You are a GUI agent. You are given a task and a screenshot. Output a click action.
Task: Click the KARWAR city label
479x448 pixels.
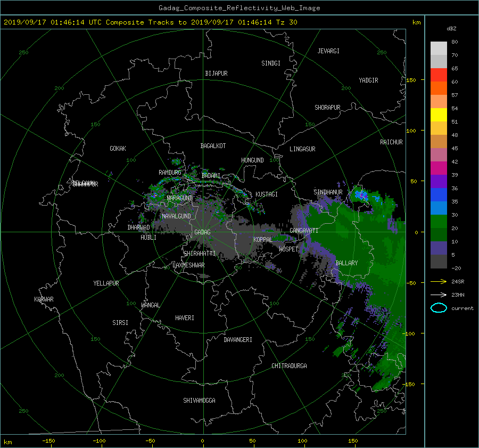point(44,299)
